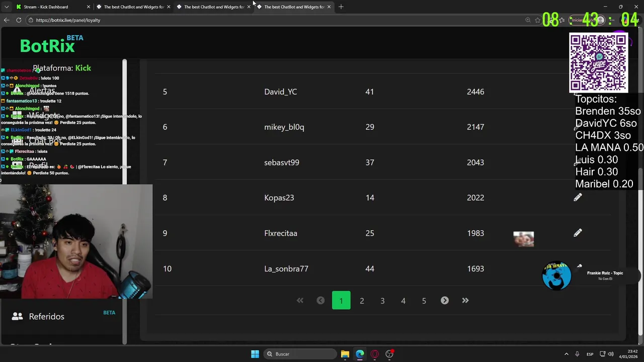The height and width of the screenshot is (362, 644).
Task: Jump to last leaderboard page arrow
Action: 465,301
